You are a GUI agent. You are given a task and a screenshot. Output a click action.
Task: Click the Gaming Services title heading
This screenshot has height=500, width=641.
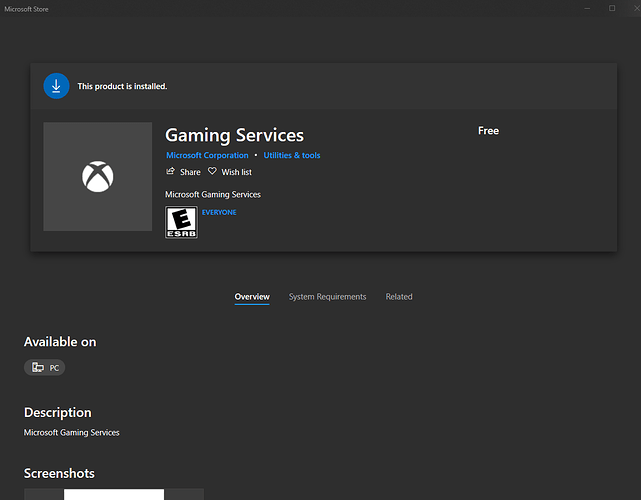[234, 135]
